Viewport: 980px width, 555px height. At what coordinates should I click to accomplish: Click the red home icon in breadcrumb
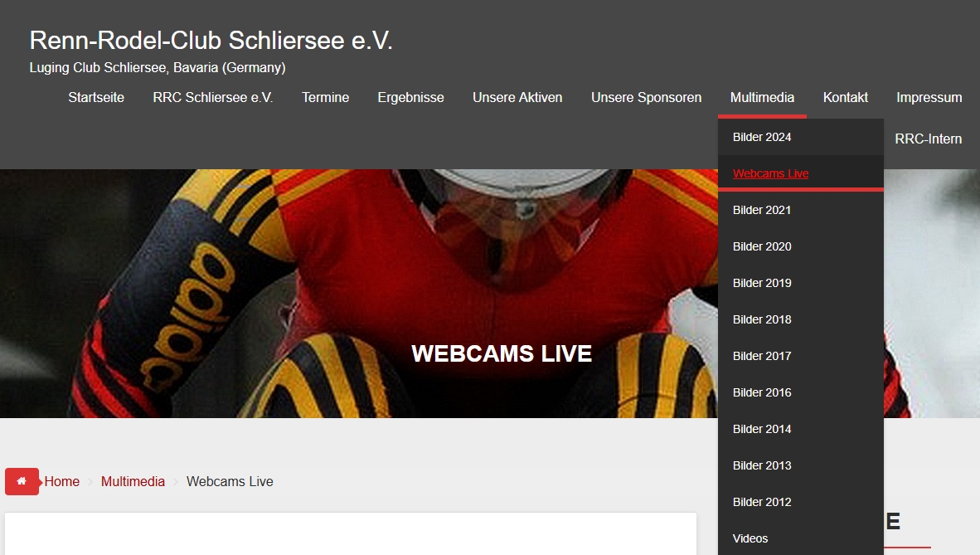coord(22,481)
